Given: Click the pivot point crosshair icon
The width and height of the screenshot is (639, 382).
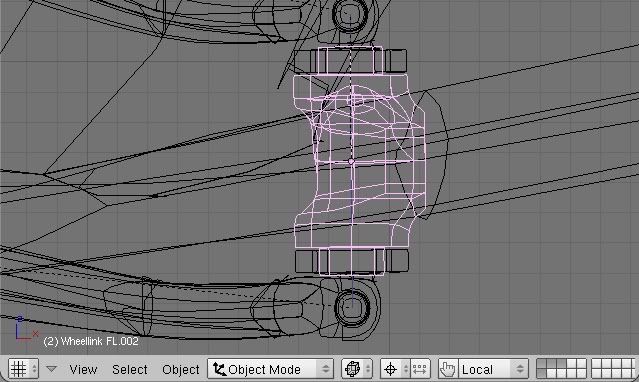Looking at the screenshot, I should tap(390, 369).
